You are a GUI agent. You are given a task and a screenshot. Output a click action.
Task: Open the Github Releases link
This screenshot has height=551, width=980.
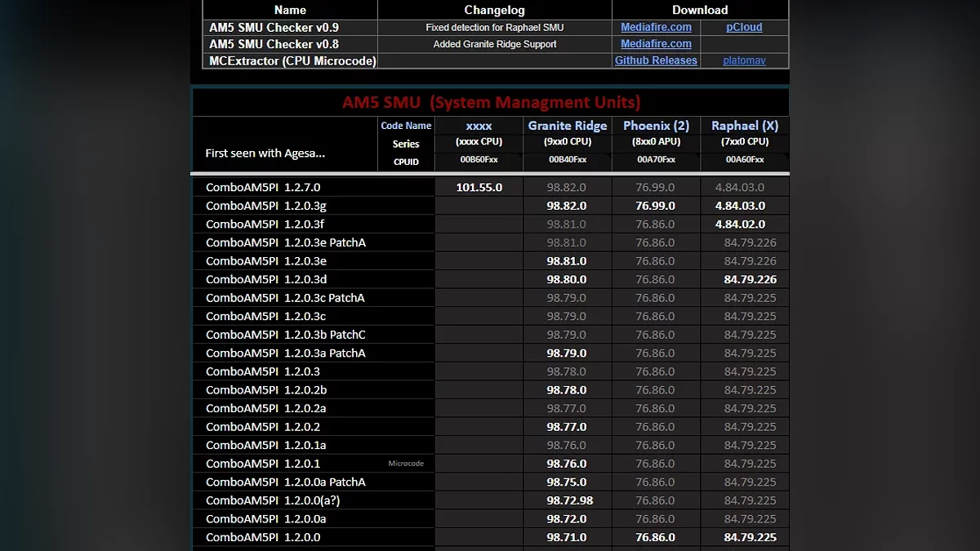[656, 60]
